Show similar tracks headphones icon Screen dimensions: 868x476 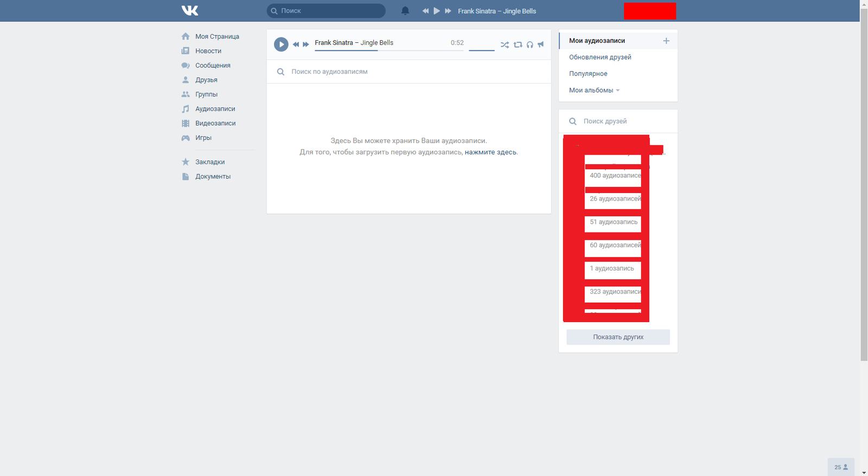click(x=530, y=45)
